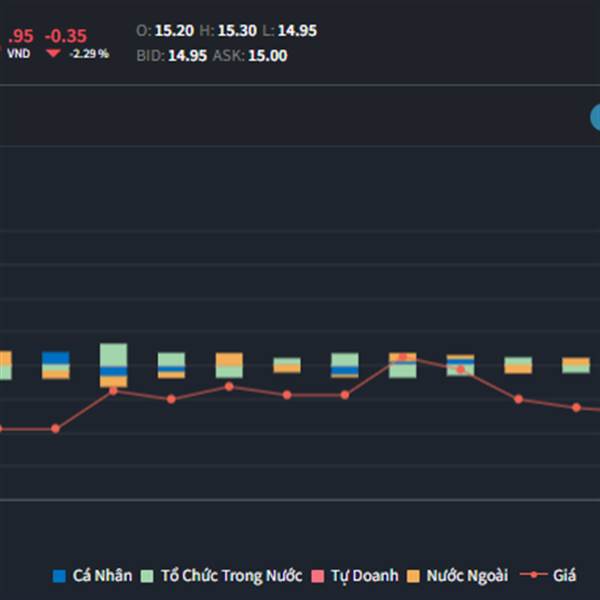Screen dimensions: 600x600
Task: Click the red down-triangle change indicator
Action: pos(53,53)
